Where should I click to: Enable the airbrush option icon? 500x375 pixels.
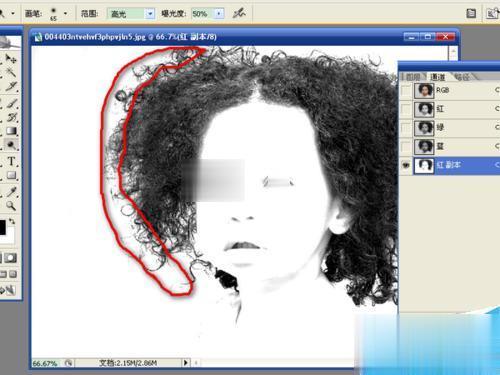pyautogui.click(x=239, y=13)
